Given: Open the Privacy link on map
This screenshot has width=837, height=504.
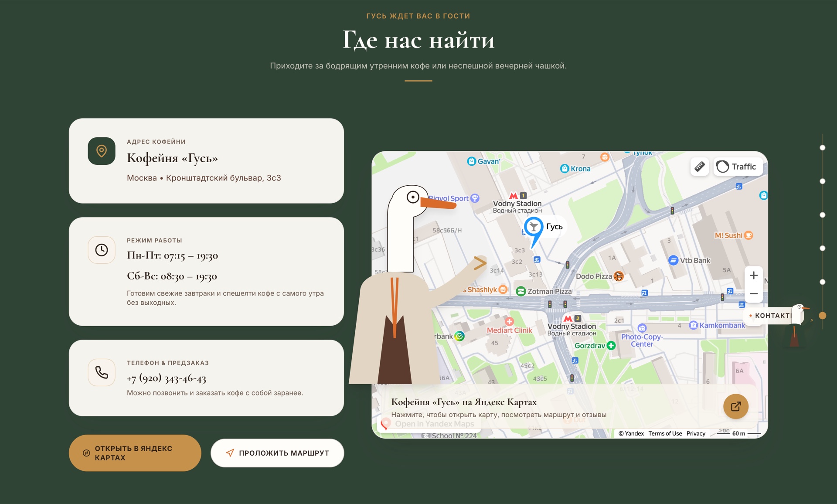Looking at the screenshot, I should [x=696, y=433].
